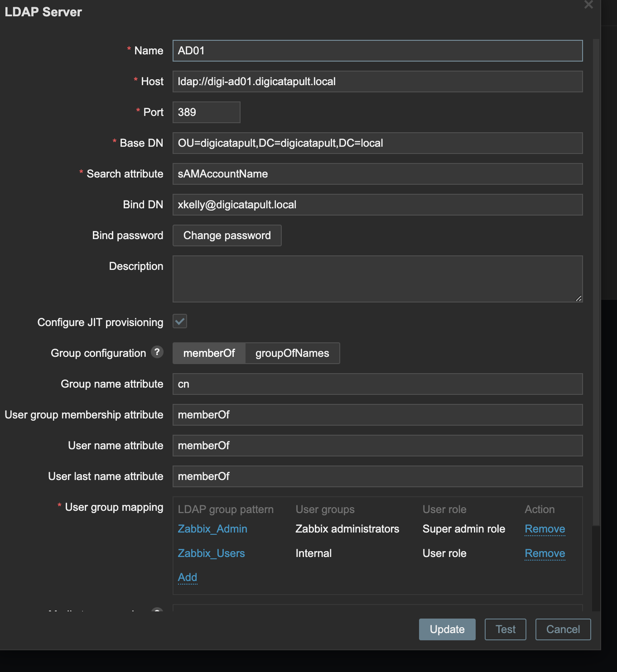
Task: Remove the Zabbix_Users mapping
Action: pos(545,553)
